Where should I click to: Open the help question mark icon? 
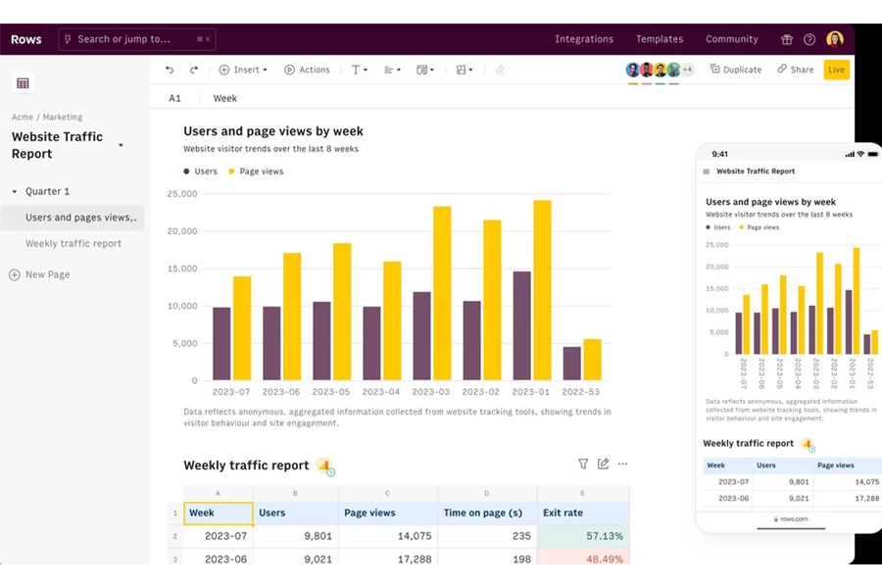(x=809, y=39)
